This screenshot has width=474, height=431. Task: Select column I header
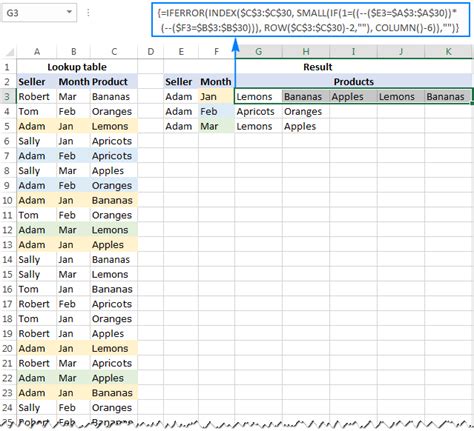353,52
